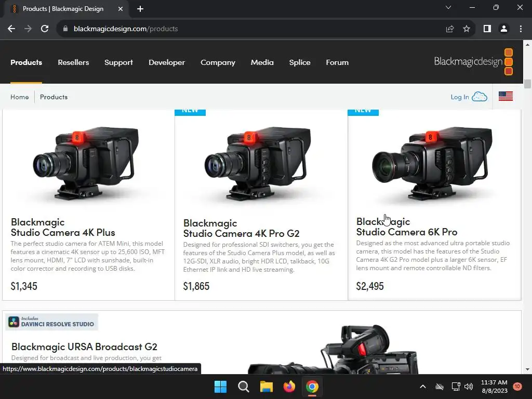
Task: Open the cloud Log In icon
Action: tap(480, 97)
